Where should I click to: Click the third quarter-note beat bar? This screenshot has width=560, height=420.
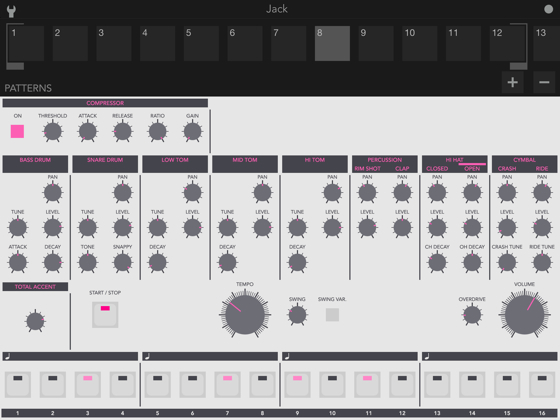(350, 356)
